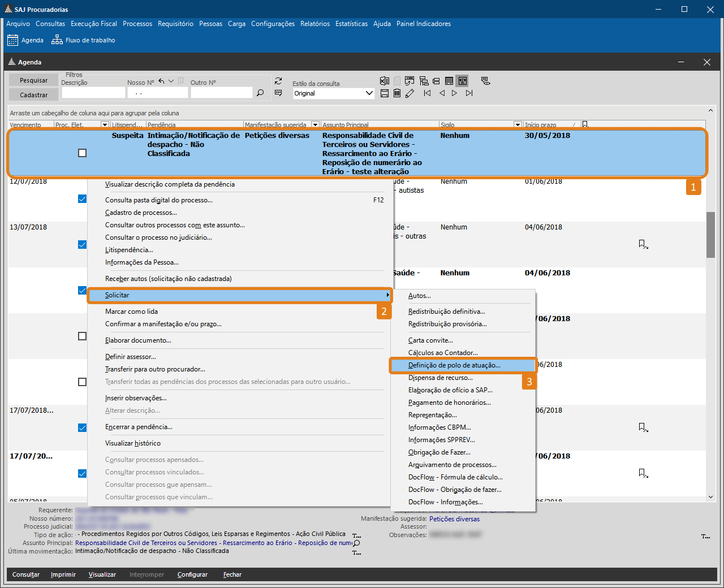
Task: Choose Marcar como lida in context menu
Action: [131, 312]
